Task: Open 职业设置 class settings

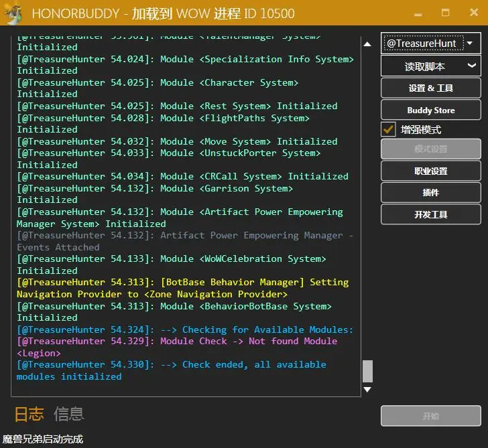Action: (x=431, y=171)
